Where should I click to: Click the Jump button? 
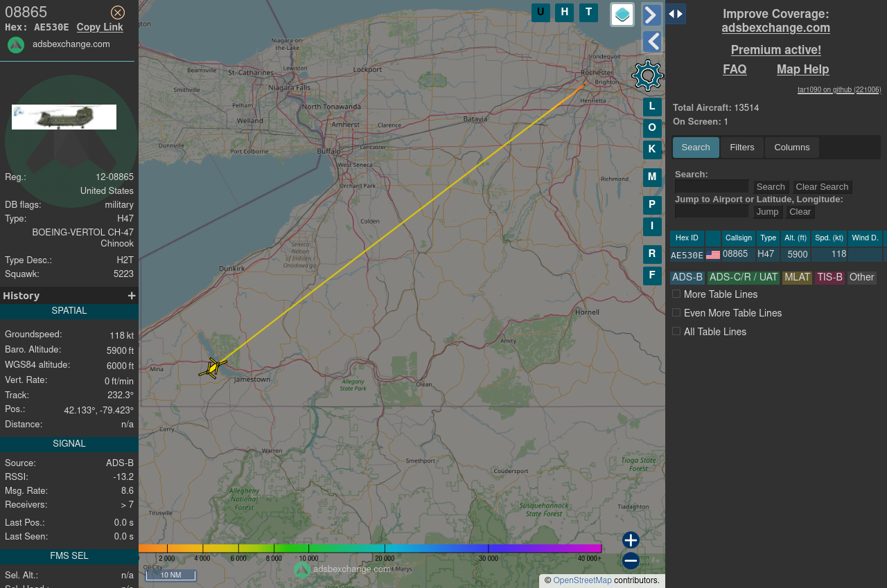[x=767, y=212]
